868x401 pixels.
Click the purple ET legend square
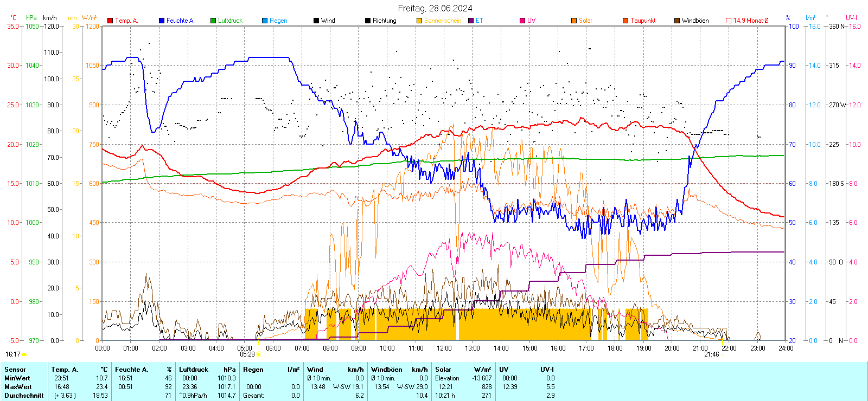[x=471, y=21]
